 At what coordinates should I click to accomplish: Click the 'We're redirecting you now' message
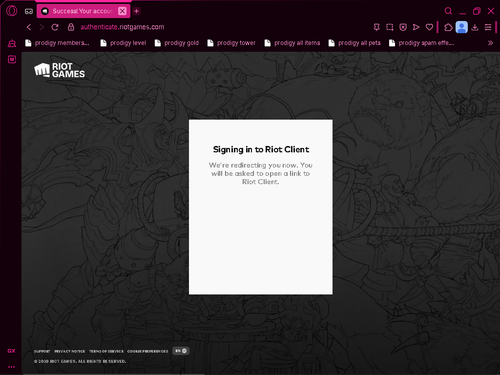click(x=261, y=173)
